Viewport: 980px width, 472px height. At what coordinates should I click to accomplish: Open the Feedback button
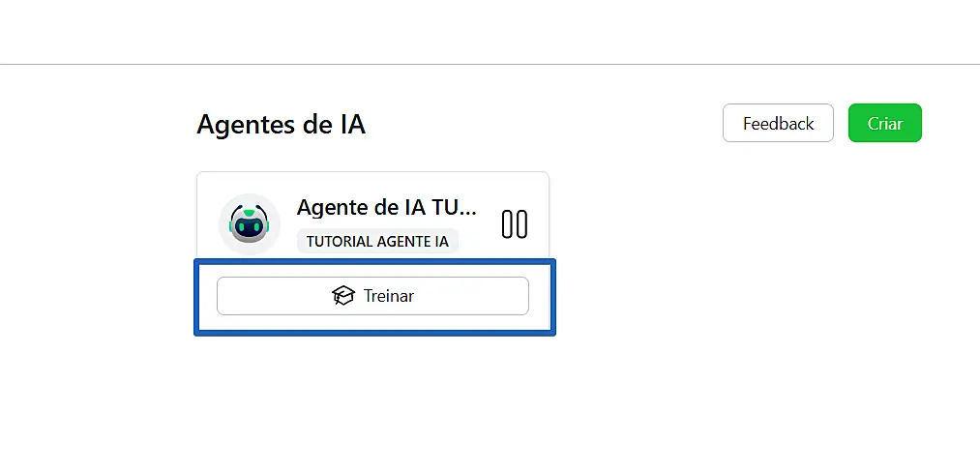[778, 123]
